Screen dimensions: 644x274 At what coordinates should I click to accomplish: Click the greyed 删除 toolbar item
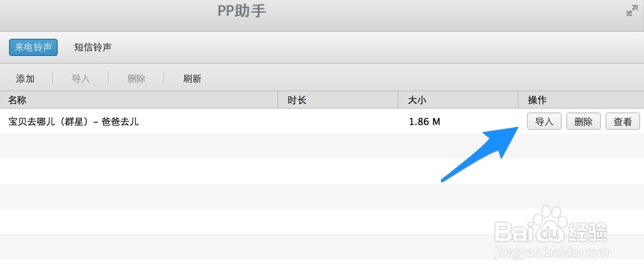(137, 79)
